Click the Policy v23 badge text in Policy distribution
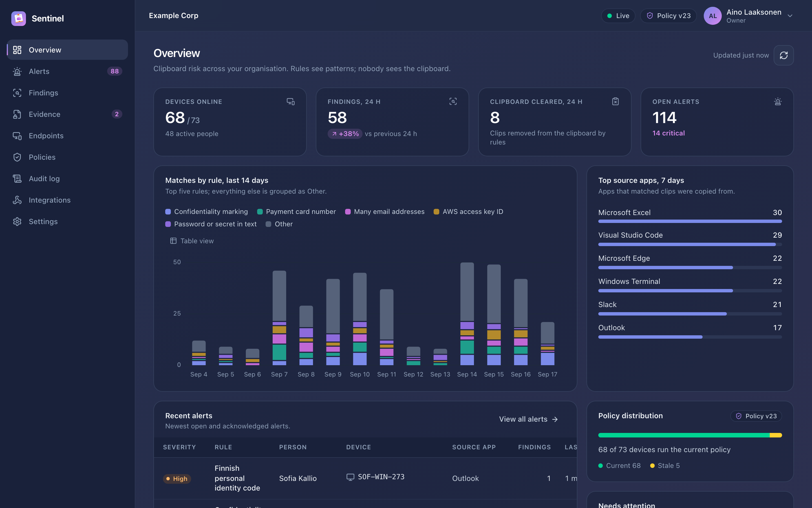The width and height of the screenshot is (812, 508). coord(761,416)
